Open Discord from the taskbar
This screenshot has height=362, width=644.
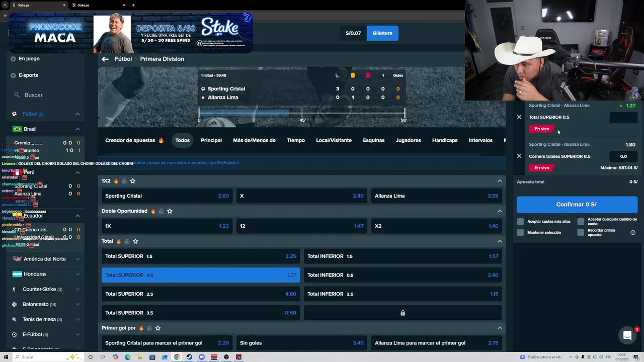(202, 357)
